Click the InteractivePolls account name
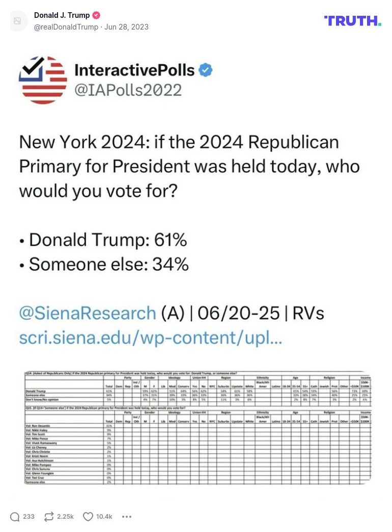The width and height of the screenshot is (392, 532). [x=134, y=70]
